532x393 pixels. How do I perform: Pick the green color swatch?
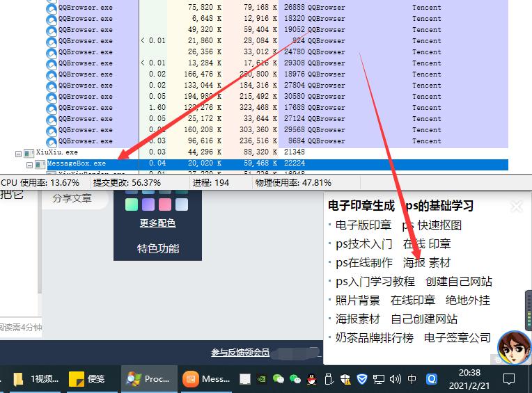(132, 204)
